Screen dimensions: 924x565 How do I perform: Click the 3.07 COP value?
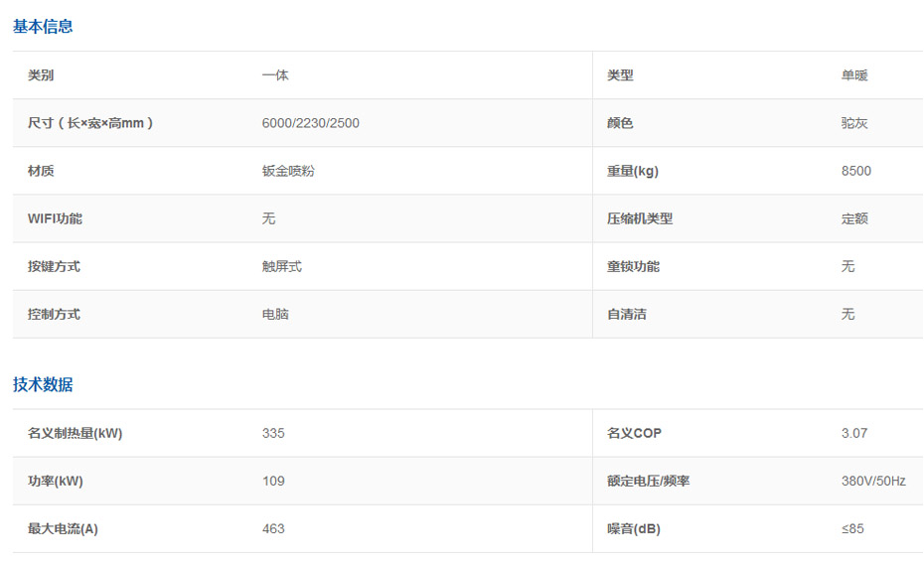pyautogui.click(x=853, y=433)
